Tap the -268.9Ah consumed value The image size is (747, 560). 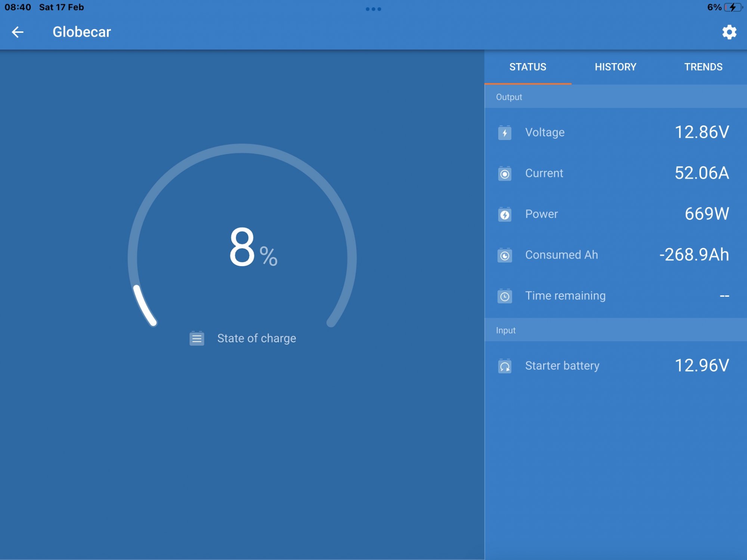coord(694,255)
